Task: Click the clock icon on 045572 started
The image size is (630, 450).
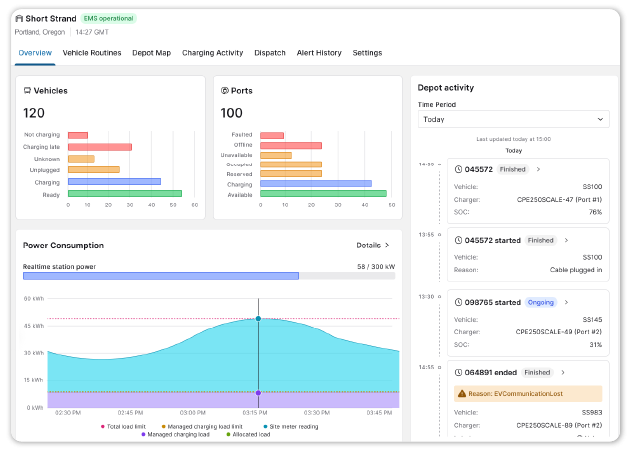Action: tap(457, 240)
